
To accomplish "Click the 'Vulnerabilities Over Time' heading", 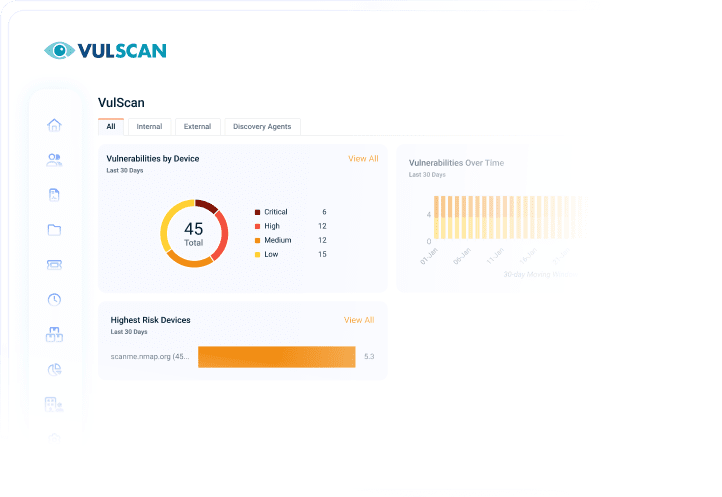I will (x=456, y=163).
